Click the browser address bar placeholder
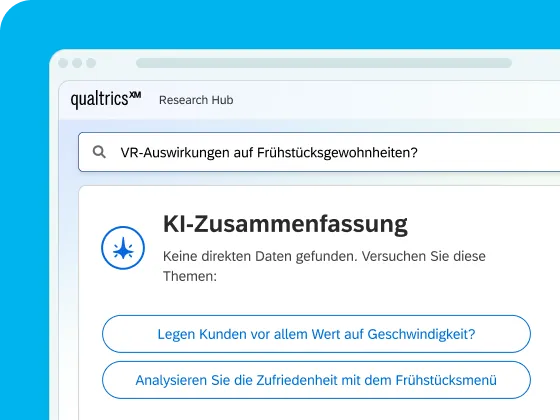This screenshot has width=560, height=420. 324,63
